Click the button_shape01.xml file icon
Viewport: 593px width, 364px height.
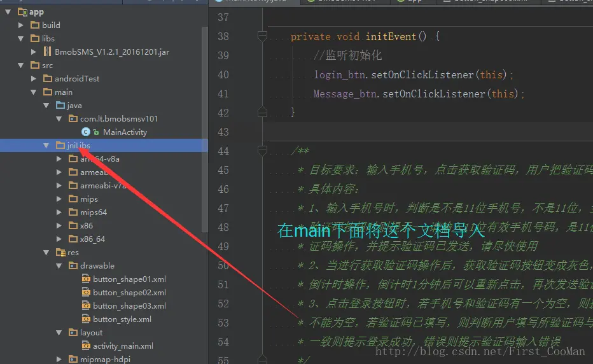[87, 279]
